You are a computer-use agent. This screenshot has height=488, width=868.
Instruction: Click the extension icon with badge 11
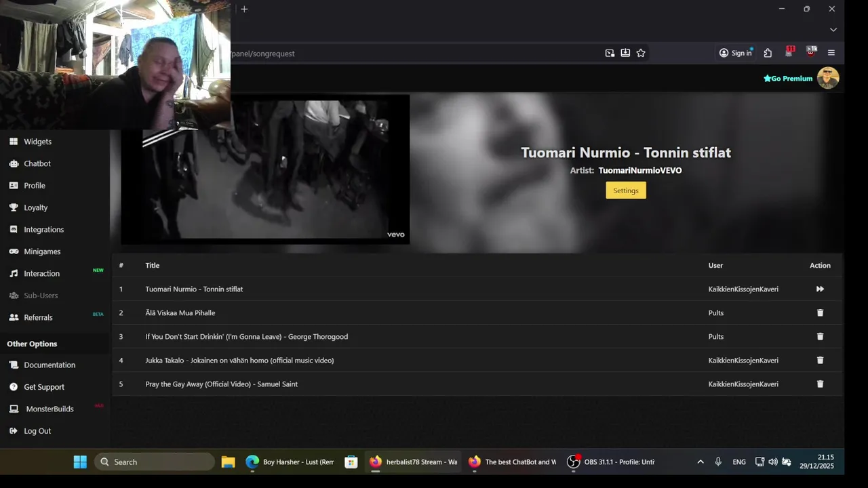[x=789, y=52]
